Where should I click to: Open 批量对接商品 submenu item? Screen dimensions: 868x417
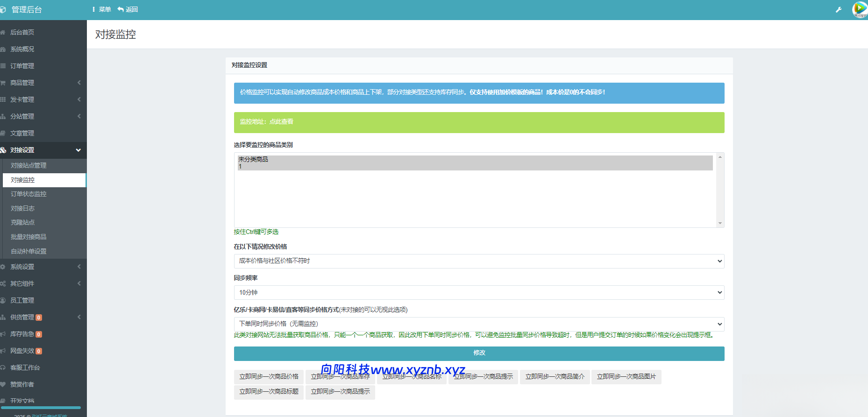coord(44,237)
